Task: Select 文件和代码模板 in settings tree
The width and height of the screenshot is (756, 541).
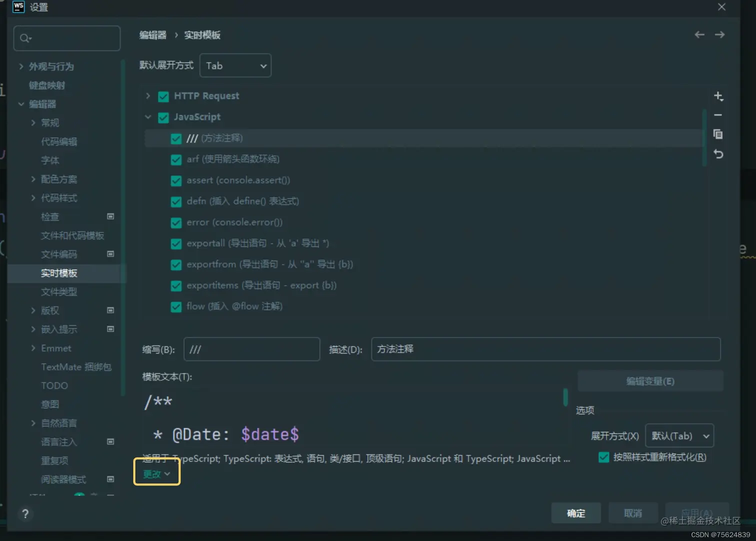Action: (72, 235)
